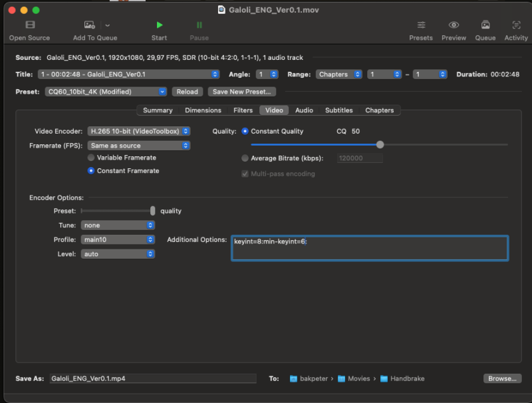
Task: Open the Level auto dropdown
Action: pyautogui.click(x=118, y=254)
